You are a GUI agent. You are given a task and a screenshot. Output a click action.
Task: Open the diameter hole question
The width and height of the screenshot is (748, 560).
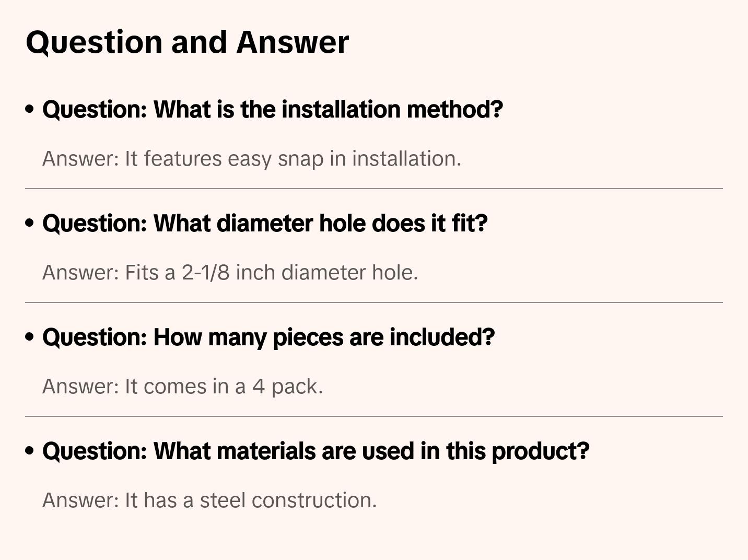[x=265, y=223]
